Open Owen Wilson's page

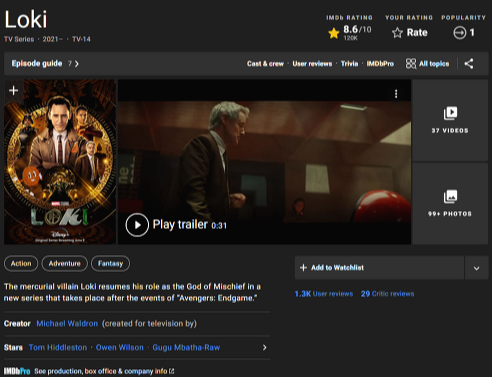[120, 347]
